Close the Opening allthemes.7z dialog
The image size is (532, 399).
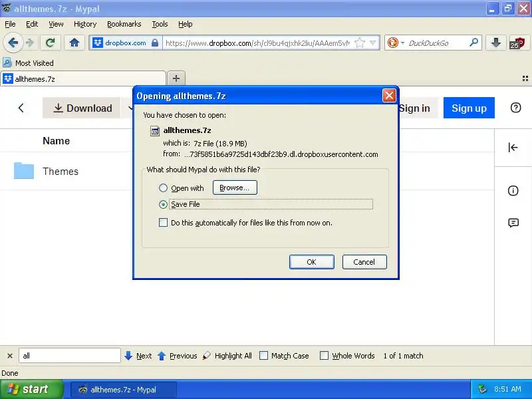pyautogui.click(x=389, y=96)
